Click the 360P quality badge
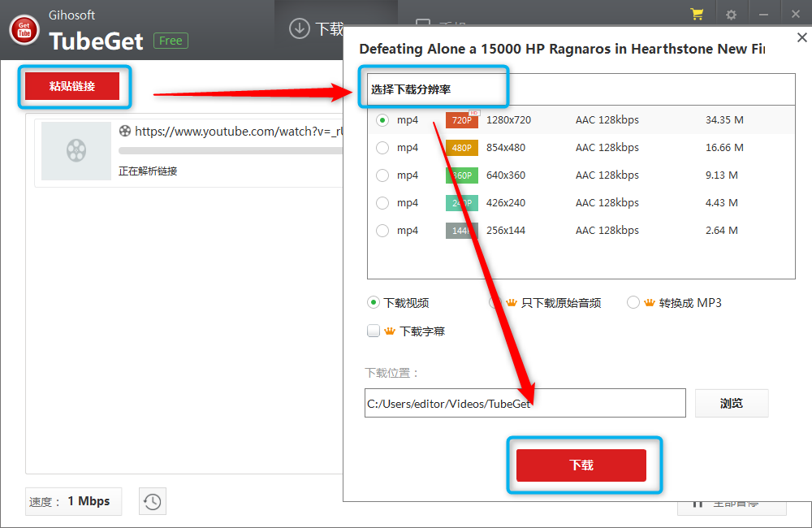The image size is (812, 528). [462, 175]
